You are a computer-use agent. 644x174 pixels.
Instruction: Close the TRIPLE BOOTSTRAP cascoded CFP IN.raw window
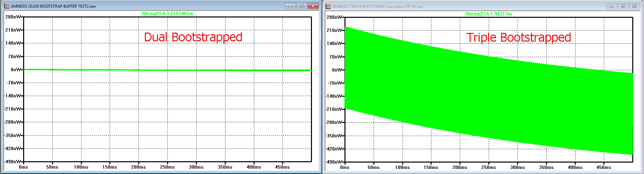pos(634,6)
